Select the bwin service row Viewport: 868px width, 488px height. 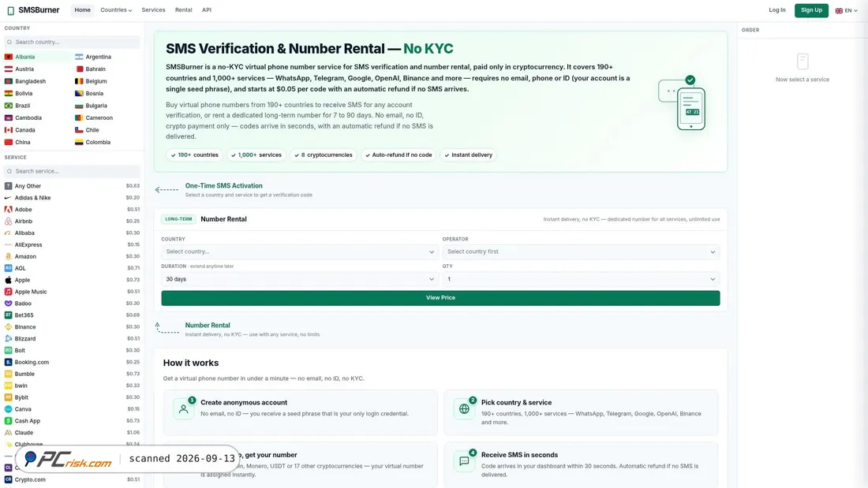(x=72, y=386)
